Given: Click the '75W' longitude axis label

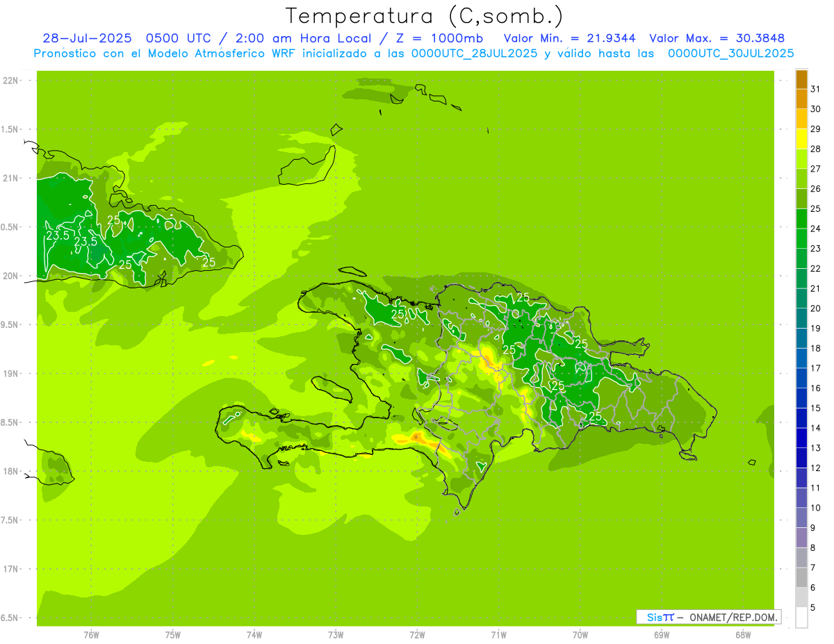Looking at the screenshot, I should 172,634.
